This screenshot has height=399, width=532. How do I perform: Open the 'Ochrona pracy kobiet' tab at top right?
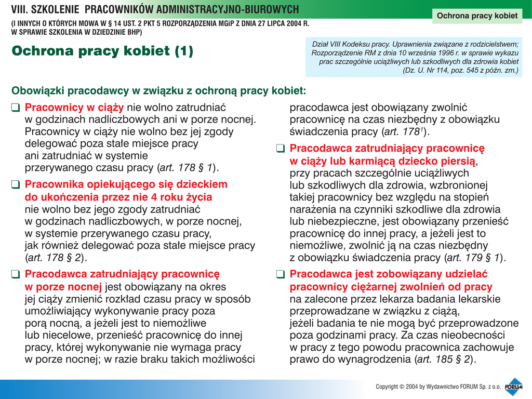477,16
